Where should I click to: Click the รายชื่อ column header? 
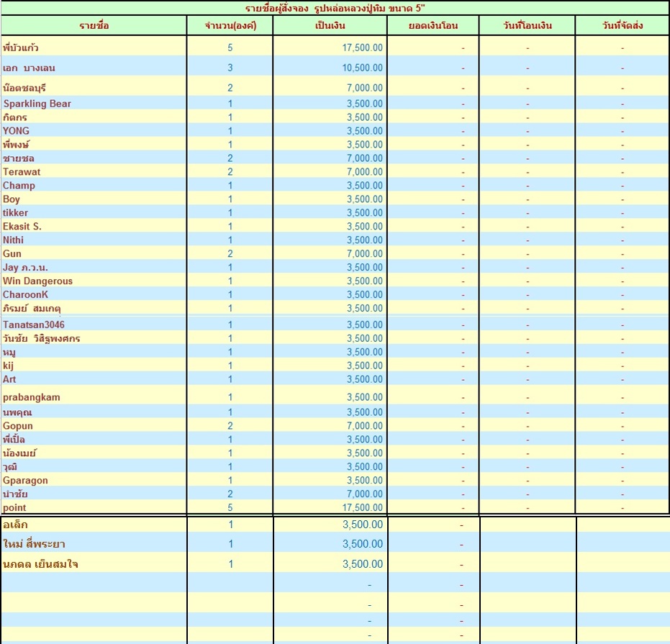[94, 26]
